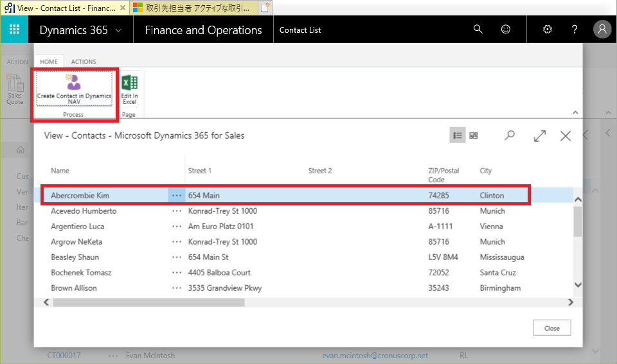Click ZIP code 74285 cell

point(438,195)
